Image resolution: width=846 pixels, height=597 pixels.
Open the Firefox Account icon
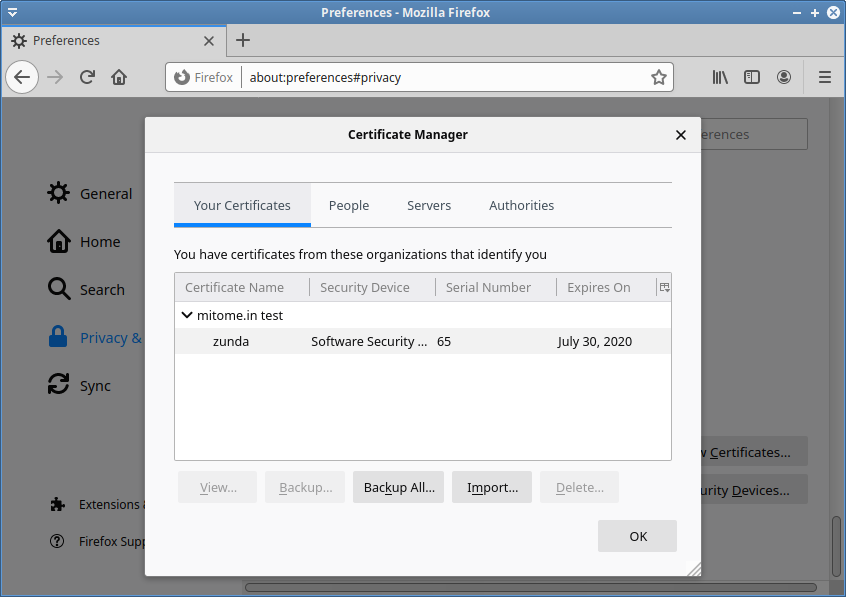[x=784, y=77]
